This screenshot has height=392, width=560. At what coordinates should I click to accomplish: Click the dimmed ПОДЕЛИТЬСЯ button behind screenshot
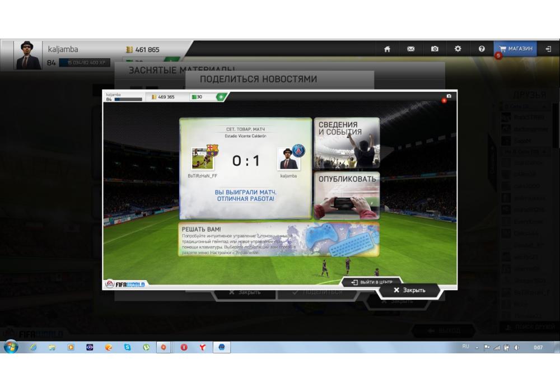coord(318,292)
